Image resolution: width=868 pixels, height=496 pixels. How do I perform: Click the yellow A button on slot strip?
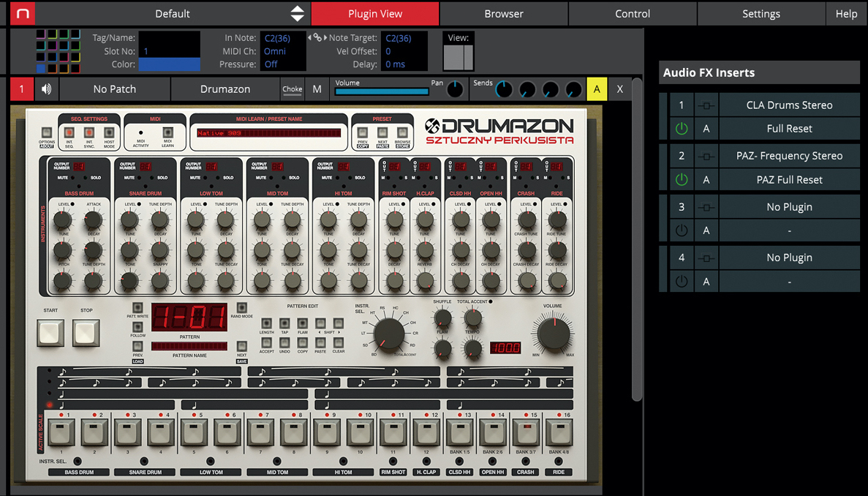(x=597, y=89)
